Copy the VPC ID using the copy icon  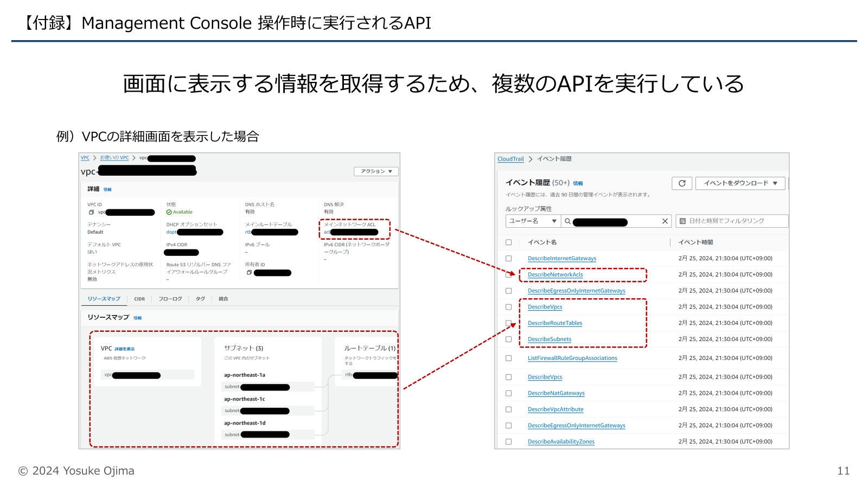click(x=90, y=213)
